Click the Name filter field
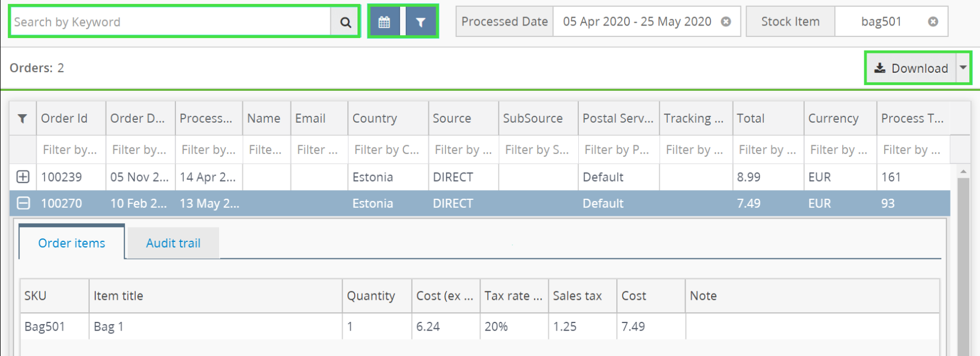The image size is (980, 356). tap(267, 149)
